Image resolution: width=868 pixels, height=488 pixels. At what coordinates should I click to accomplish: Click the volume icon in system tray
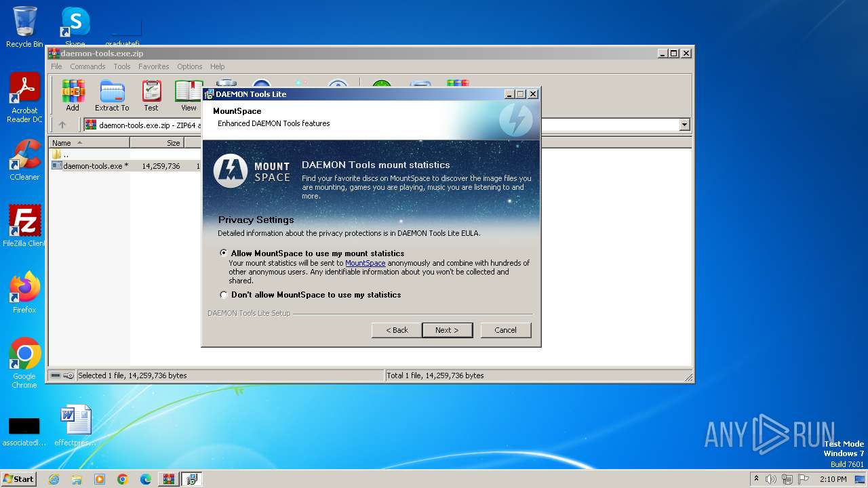[x=771, y=479]
